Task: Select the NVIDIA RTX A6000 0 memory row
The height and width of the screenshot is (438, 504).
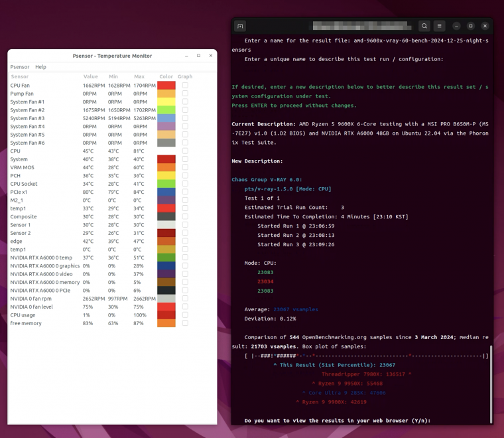Action: tap(112, 282)
